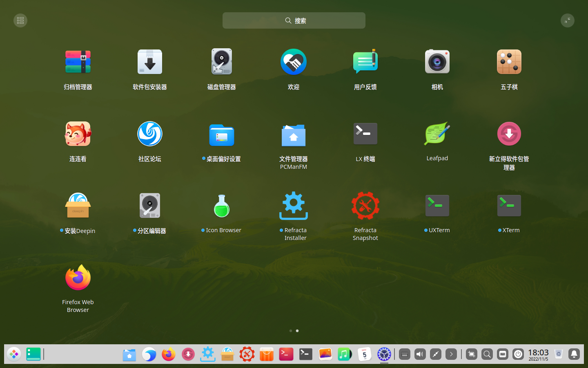Launch music player from dock

click(x=345, y=354)
